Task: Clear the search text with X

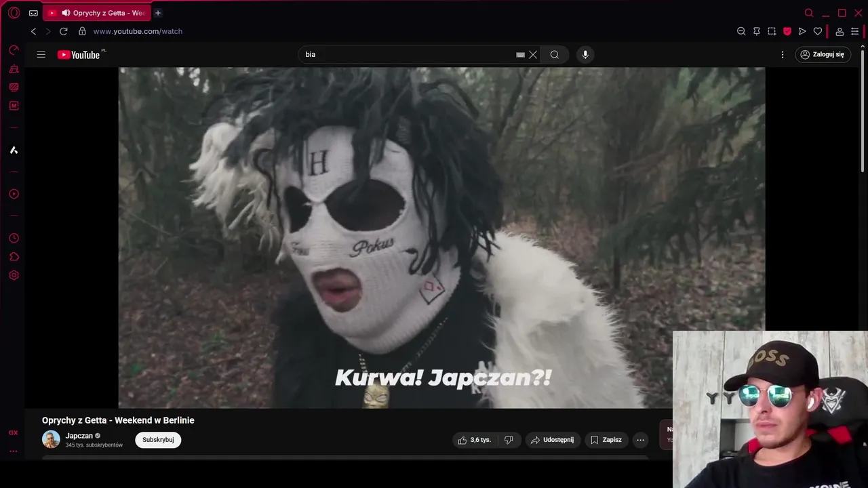Action: click(533, 55)
